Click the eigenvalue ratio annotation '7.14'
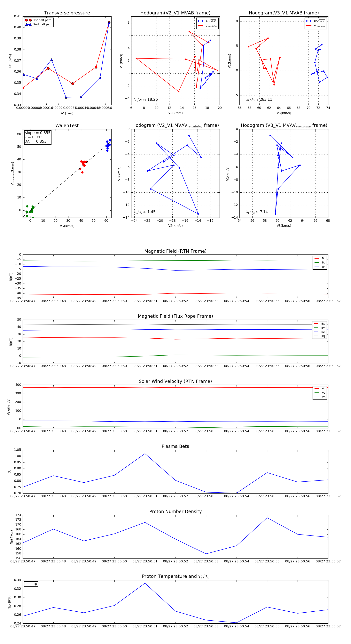The height and width of the screenshot is (644, 351). 257,212
